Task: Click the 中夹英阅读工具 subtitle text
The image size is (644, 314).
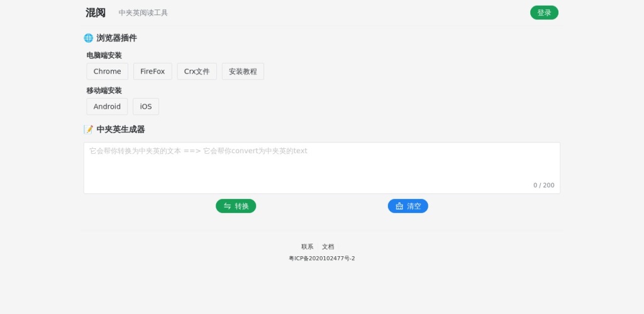Action: (143, 13)
